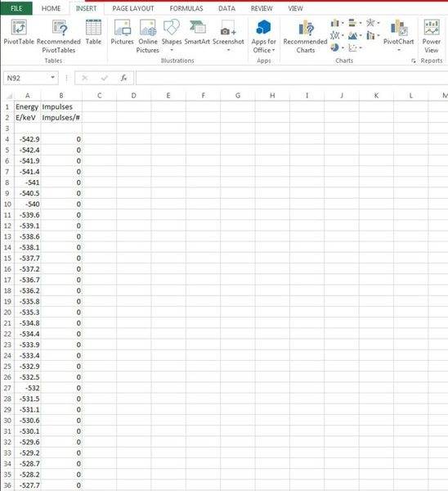This screenshot has height=491, width=448.
Task: Open Recommended Charts
Action: coord(305,36)
